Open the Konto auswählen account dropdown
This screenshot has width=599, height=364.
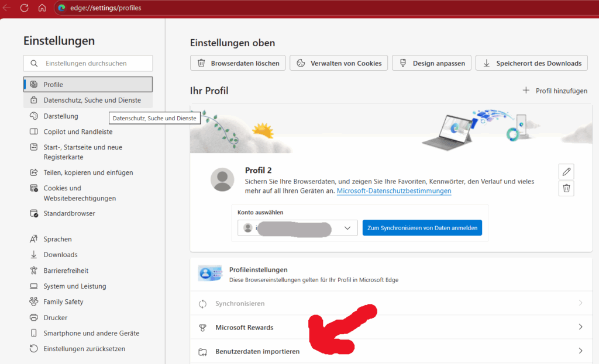298,228
